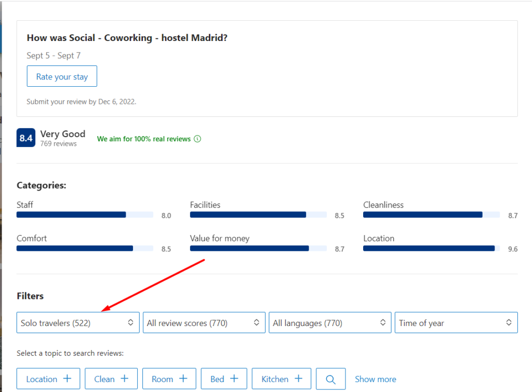This screenshot has height=392, width=532.
Task: Click the How was Social Coworking hostel heading
Action: (x=127, y=37)
